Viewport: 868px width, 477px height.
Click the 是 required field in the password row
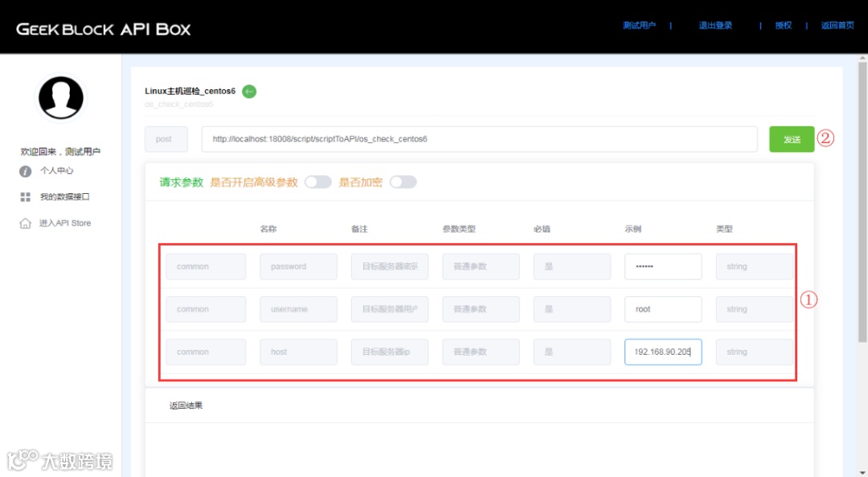pos(572,266)
